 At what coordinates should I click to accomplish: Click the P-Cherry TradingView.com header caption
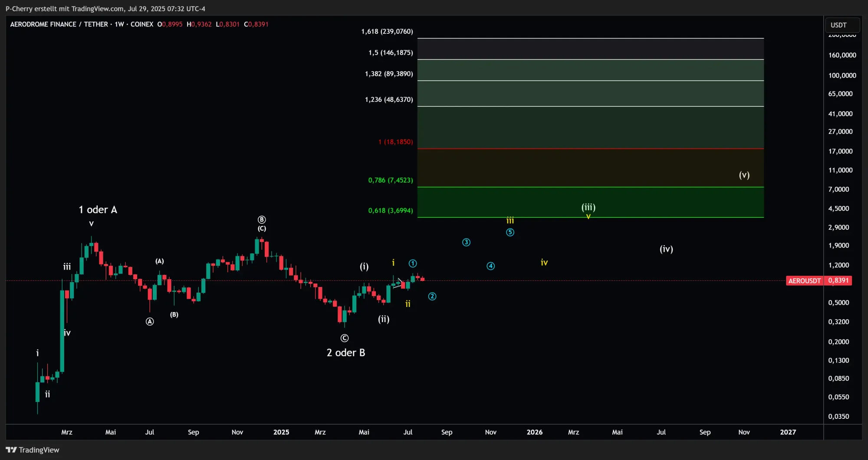pyautogui.click(x=105, y=9)
